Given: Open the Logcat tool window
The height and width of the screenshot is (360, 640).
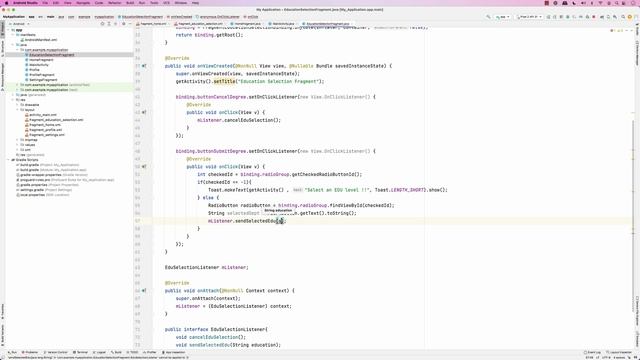Looking at the screenshot, I should [99, 352].
